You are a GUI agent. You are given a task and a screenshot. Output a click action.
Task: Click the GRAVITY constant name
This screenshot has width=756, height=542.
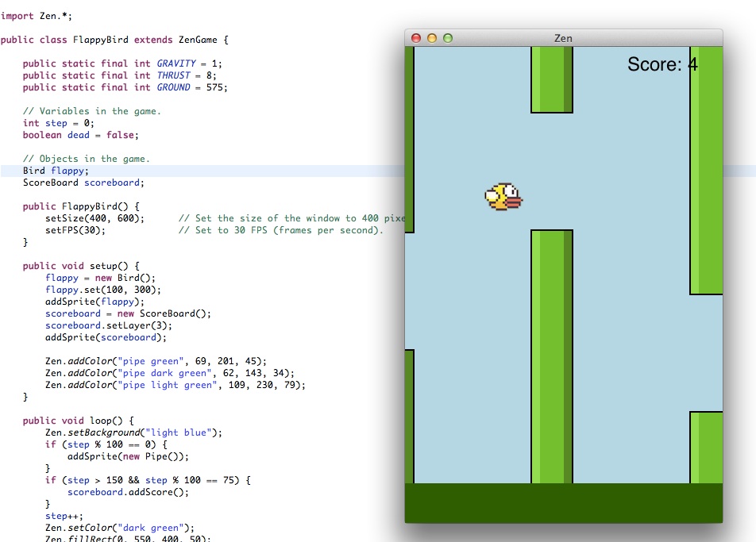point(176,63)
